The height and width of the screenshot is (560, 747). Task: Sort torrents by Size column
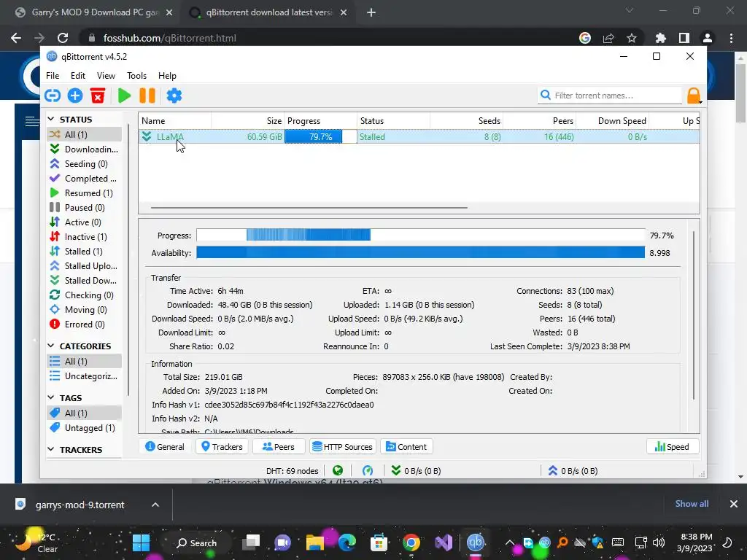(x=248, y=121)
